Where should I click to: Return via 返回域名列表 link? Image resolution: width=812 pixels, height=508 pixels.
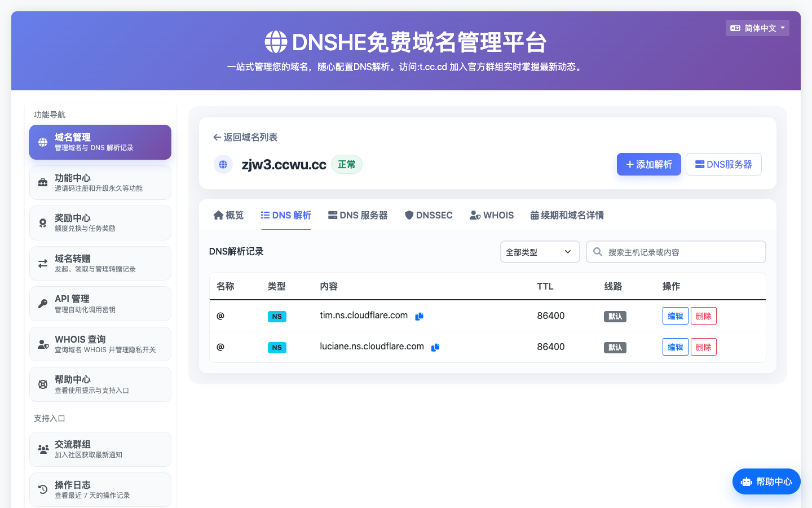(x=245, y=137)
